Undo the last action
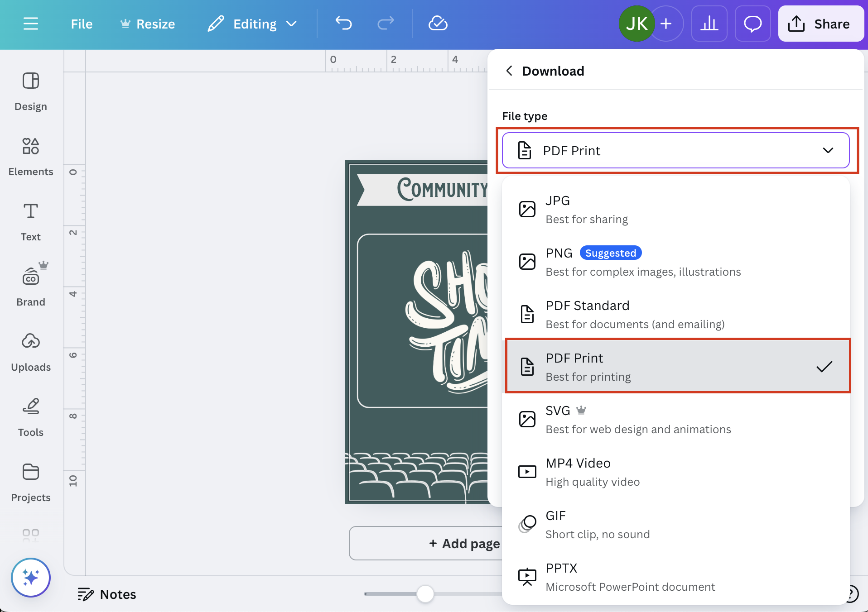This screenshot has height=612, width=868. point(344,24)
